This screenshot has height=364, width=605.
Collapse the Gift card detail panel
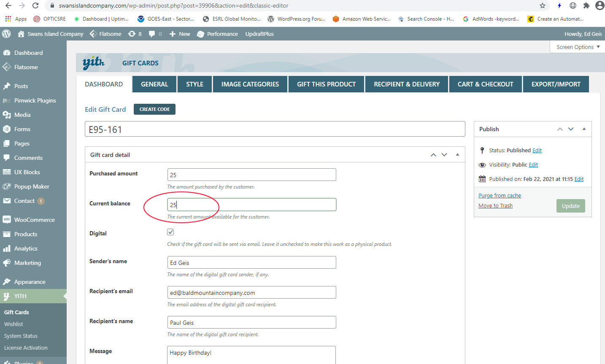457,155
